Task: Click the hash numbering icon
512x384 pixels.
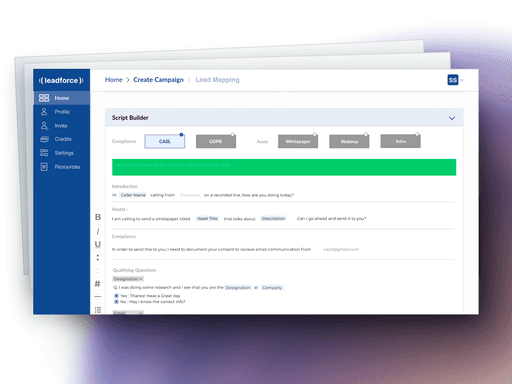Action: (97, 284)
